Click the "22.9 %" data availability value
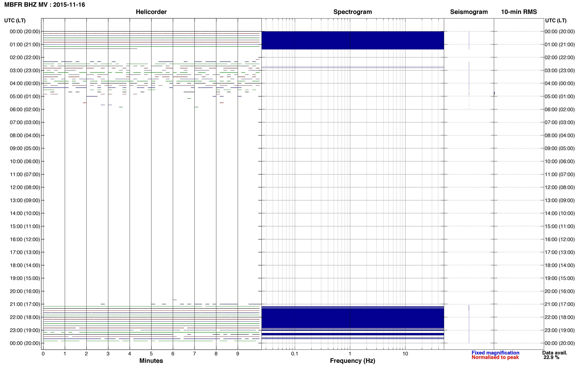 (552, 357)
